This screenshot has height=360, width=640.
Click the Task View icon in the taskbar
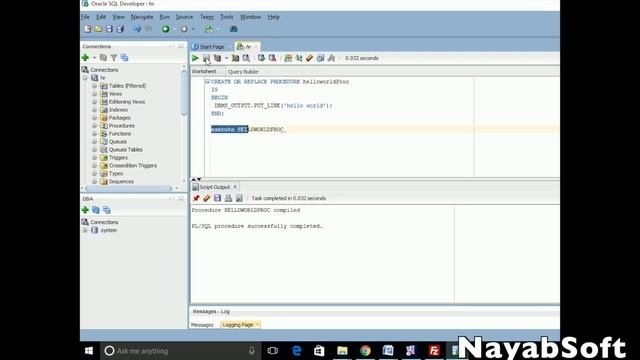pos(273,351)
